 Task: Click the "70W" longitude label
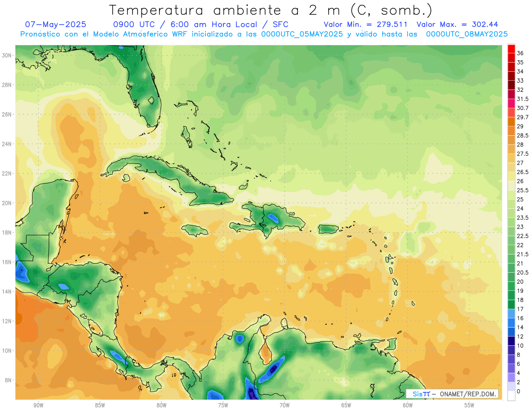point(285,406)
